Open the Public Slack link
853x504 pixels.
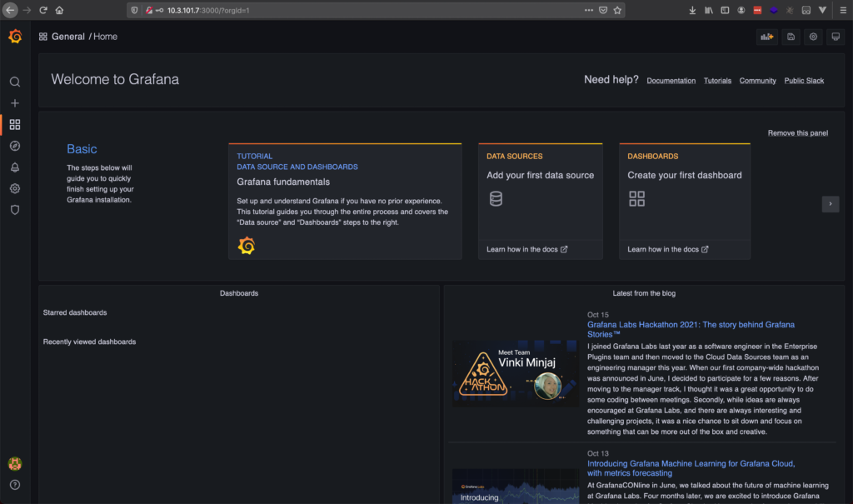[804, 81]
